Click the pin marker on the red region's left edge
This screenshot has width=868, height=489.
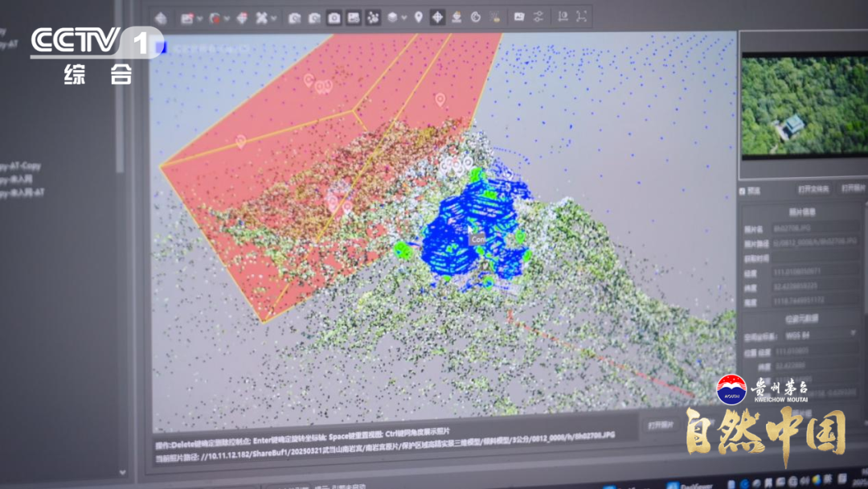pyautogui.click(x=240, y=142)
